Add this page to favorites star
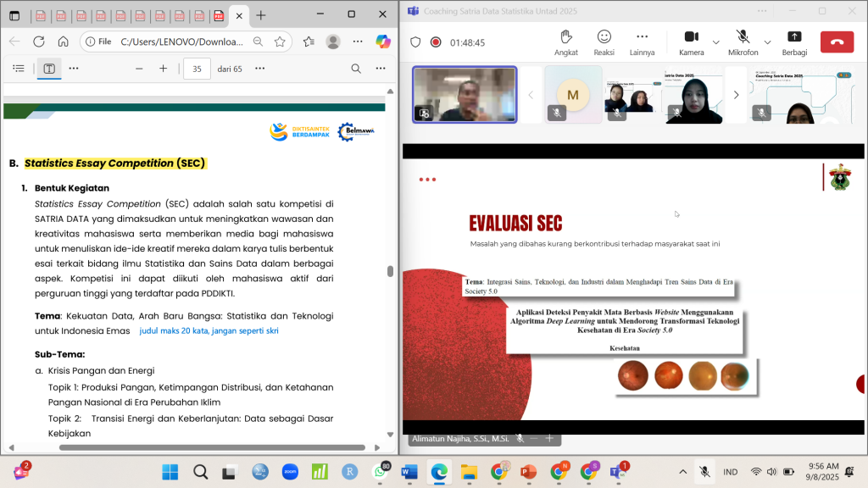This screenshot has width=868, height=488. pyautogui.click(x=280, y=42)
